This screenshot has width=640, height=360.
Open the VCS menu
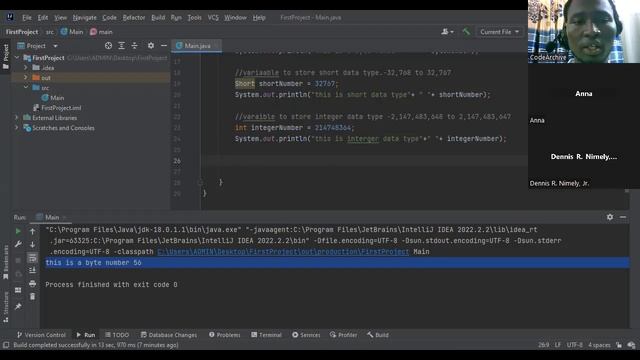click(x=213, y=18)
